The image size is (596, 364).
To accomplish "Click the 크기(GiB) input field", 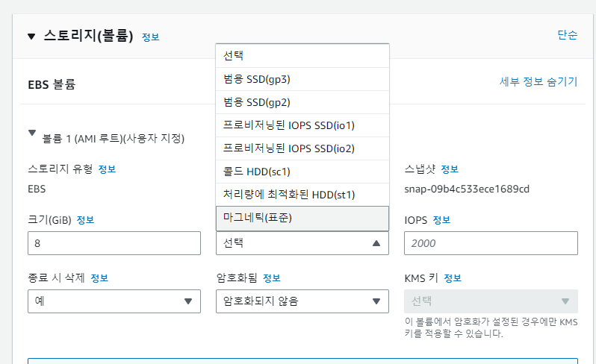I will 114,243.
